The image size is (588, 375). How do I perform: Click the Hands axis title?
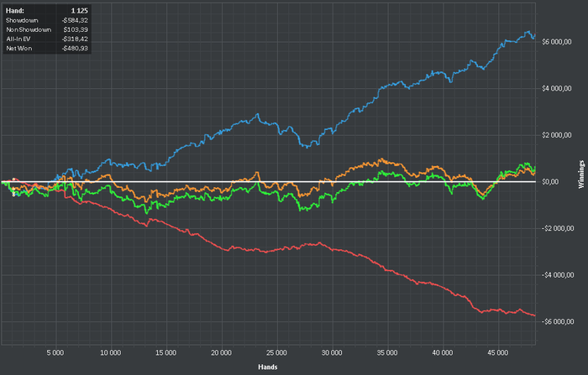268,367
